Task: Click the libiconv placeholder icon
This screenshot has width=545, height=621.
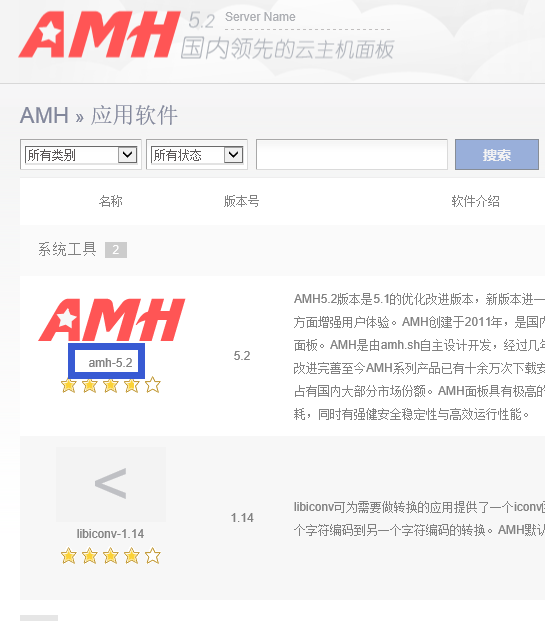Action: 111,484
